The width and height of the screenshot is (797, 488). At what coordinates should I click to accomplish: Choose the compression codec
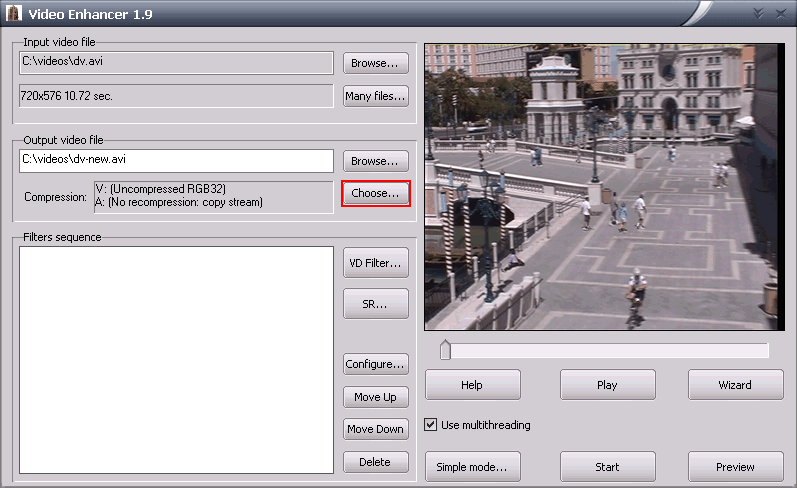click(x=376, y=193)
